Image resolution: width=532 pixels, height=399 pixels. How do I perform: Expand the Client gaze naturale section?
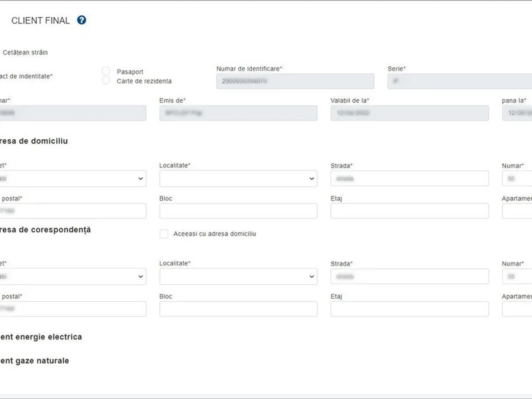coord(35,361)
